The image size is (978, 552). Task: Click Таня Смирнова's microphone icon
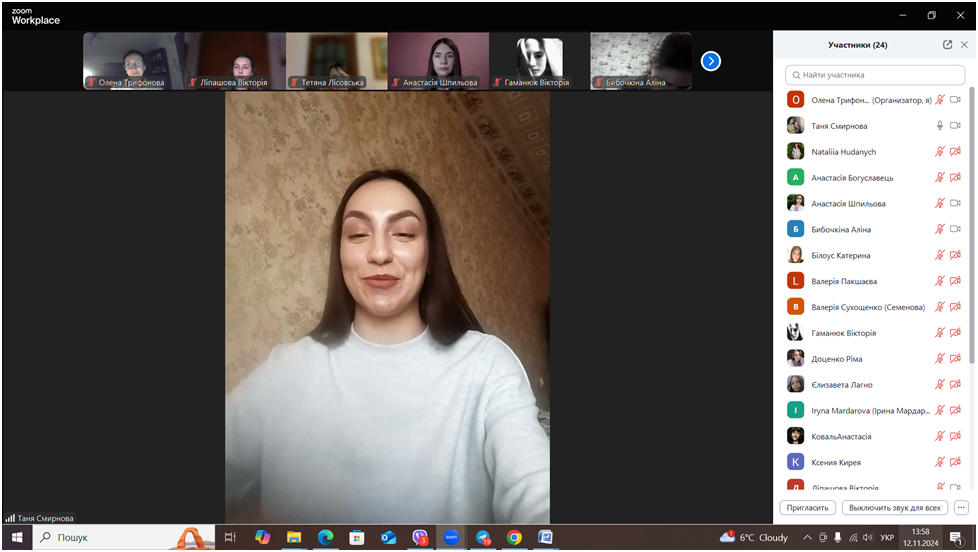(939, 126)
